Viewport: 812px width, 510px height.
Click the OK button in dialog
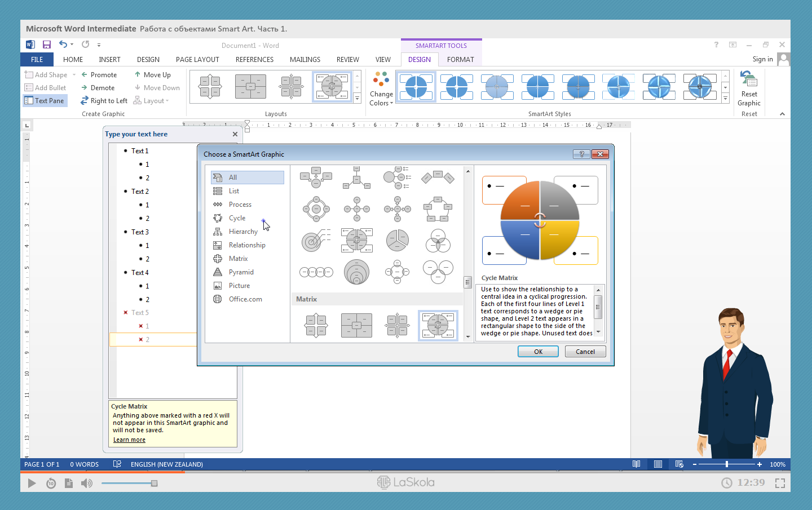[x=538, y=352]
